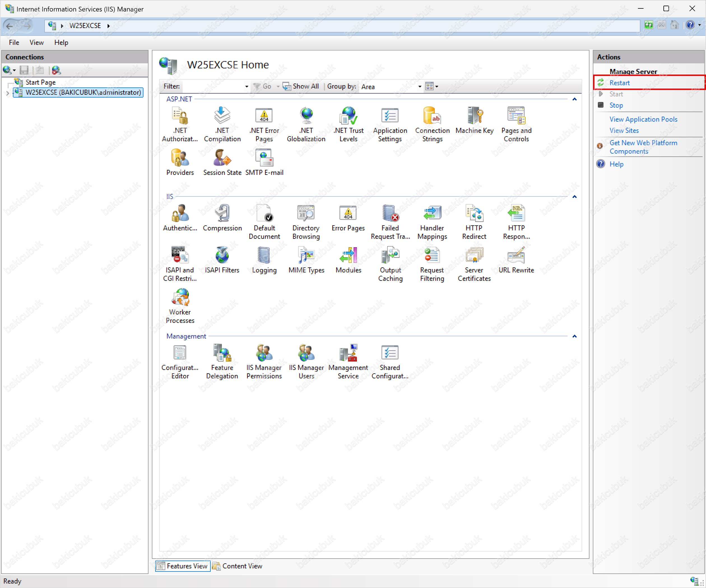Collapse the IIS group
The height and width of the screenshot is (588, 706).
click(575, 197)
